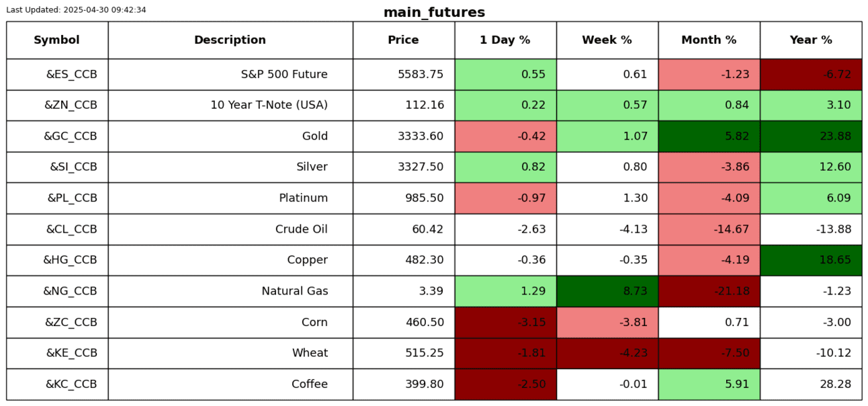Click the Price column header
Image resolution: width=868 pixels, height=406 pixels.
[x=403, y=40]
